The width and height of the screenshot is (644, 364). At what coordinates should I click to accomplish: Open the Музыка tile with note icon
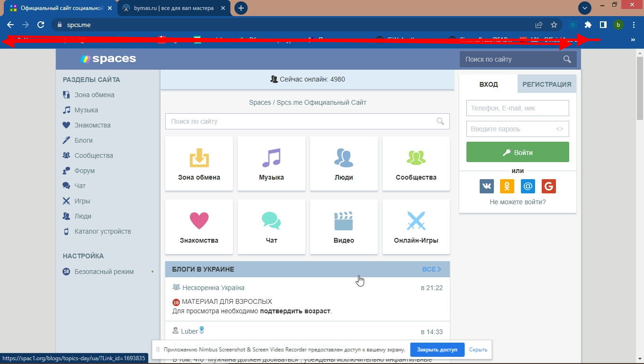click(271, 158)
